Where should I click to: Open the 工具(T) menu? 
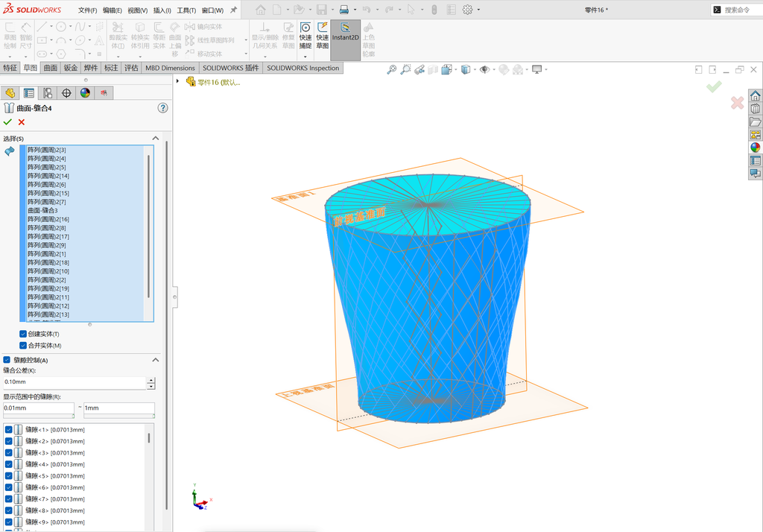click(186, 10)
